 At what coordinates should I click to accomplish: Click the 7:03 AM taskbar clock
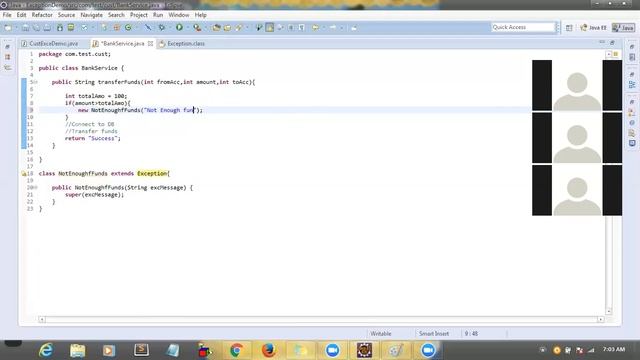(x=613, y=349)
